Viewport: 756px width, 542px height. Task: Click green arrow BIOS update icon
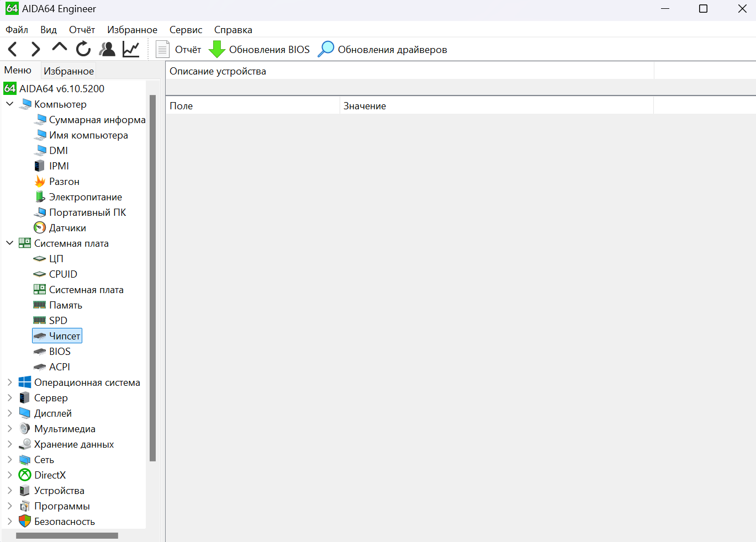217,50
